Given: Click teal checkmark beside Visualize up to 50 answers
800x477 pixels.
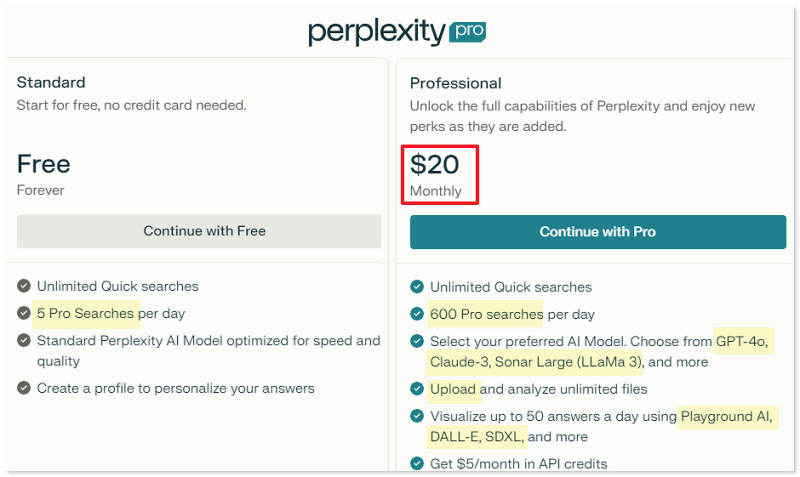Looking at the screenshot, I should coord(417,416).
